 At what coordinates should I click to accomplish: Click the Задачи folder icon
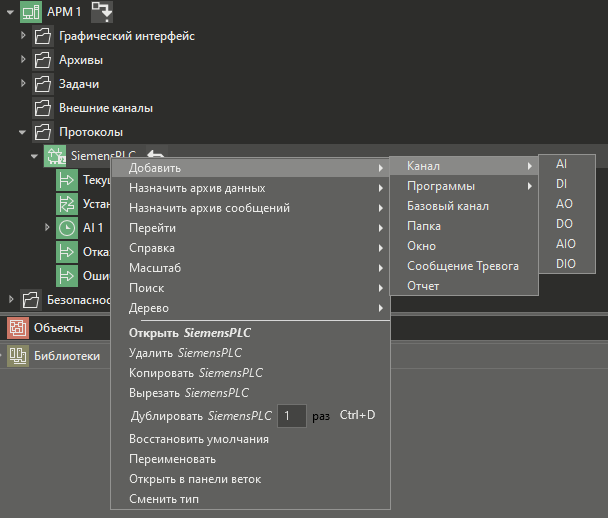pos(43,84)
